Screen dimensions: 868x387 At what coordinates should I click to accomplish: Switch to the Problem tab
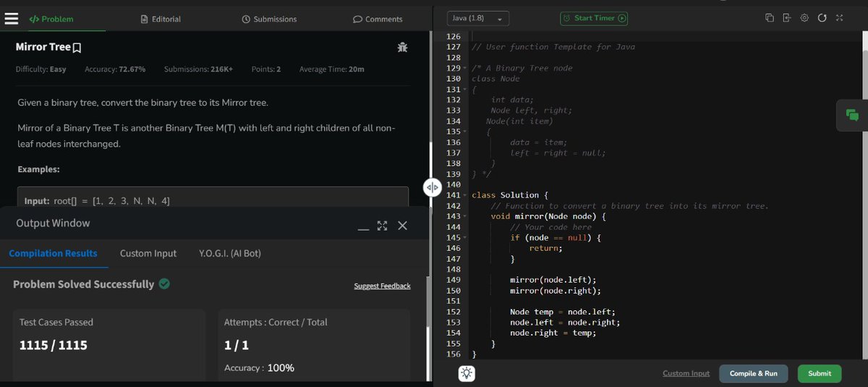coord(51,19)
